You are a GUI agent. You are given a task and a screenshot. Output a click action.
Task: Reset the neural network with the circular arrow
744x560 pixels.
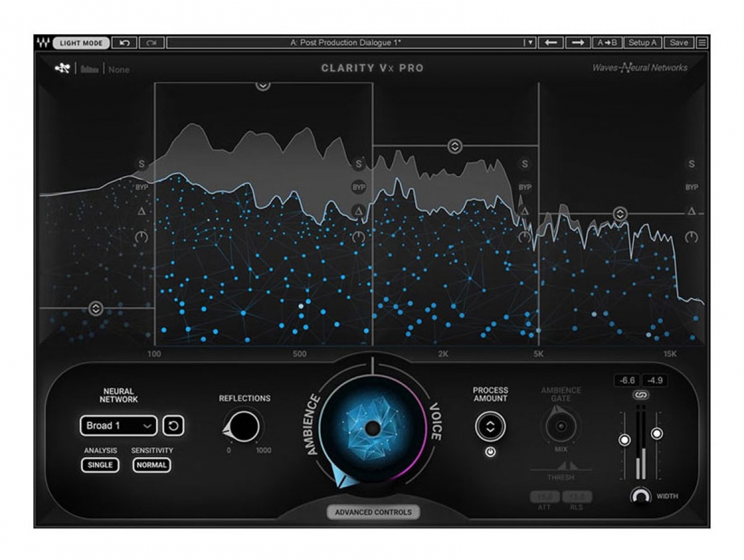(174, 426)
